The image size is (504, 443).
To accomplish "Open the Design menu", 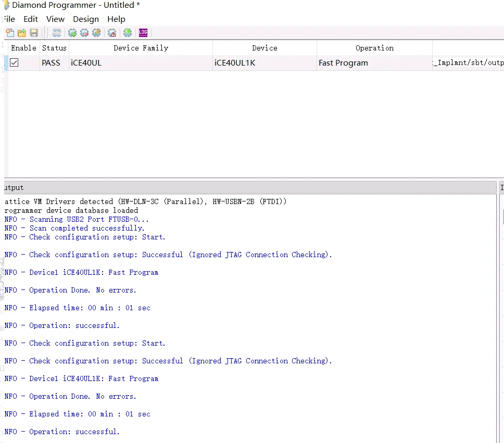I will pyautogui.click(x=86, y=19).
